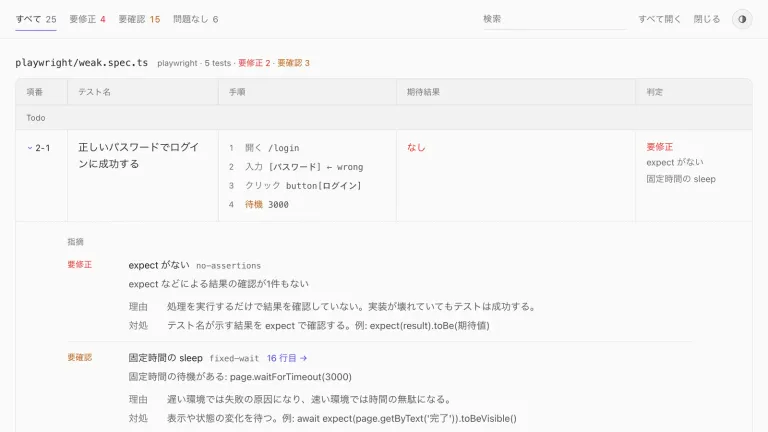The height and width of the screenshot is (432, 768).
Task: Click file name playwright/weak.spec.ts
Action: [81, 63]
